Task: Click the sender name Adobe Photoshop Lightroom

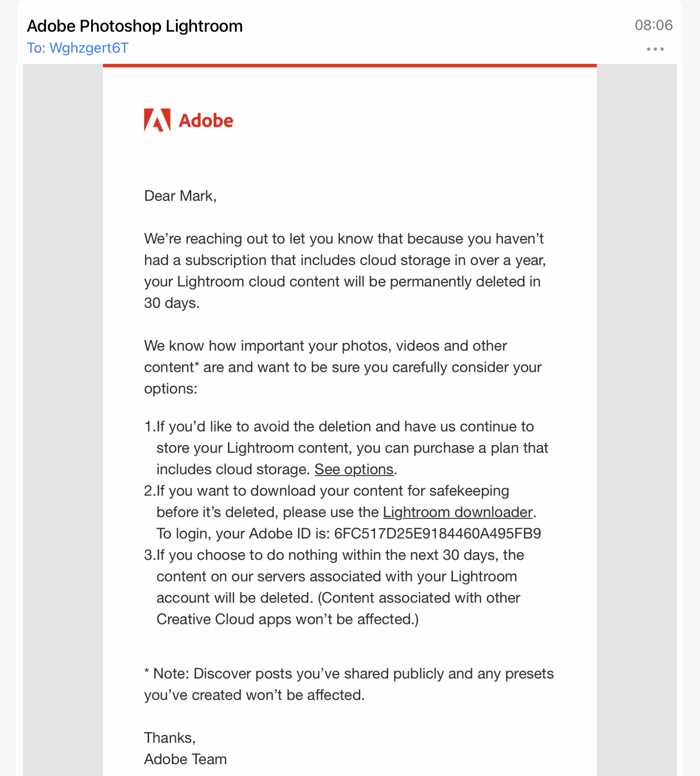Action: 134,26
